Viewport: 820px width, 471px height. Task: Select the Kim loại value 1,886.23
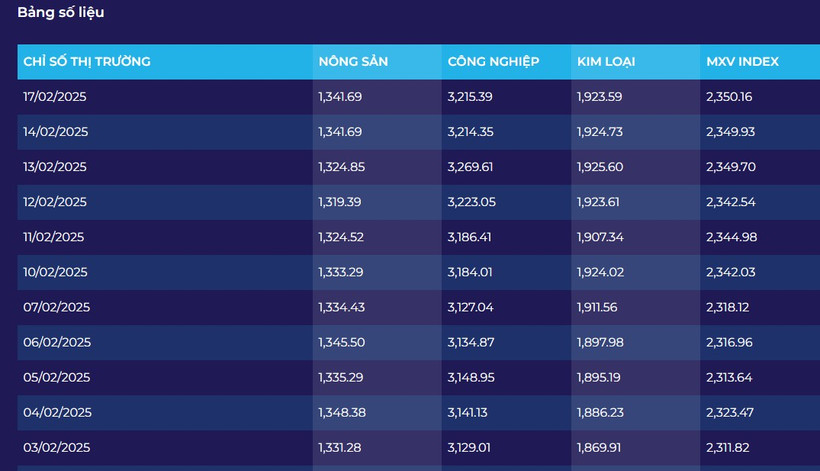point(600,412)
